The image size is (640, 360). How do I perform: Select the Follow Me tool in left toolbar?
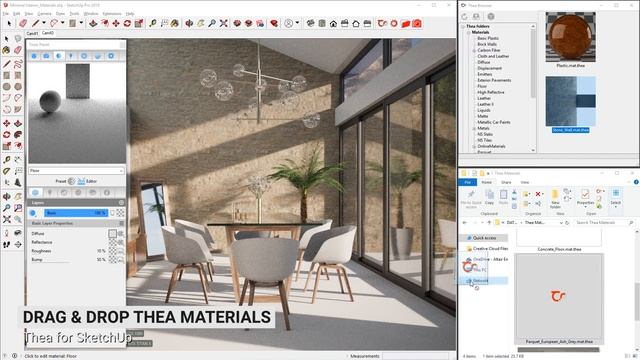click(18, 134)
